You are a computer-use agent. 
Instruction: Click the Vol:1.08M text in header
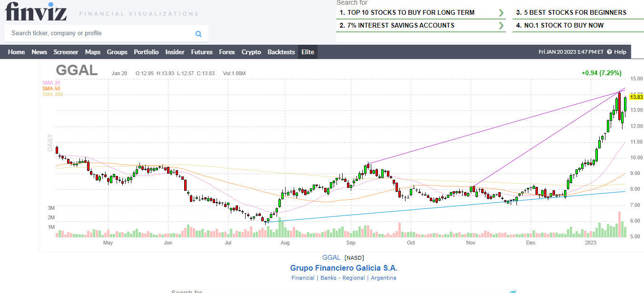[x=234, y=74]
